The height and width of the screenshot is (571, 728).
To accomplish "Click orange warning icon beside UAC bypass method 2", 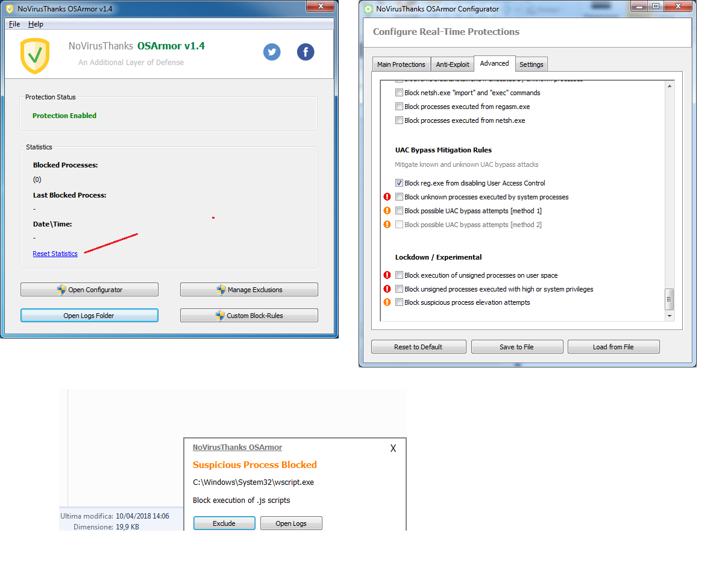I will tap(388, 225).
